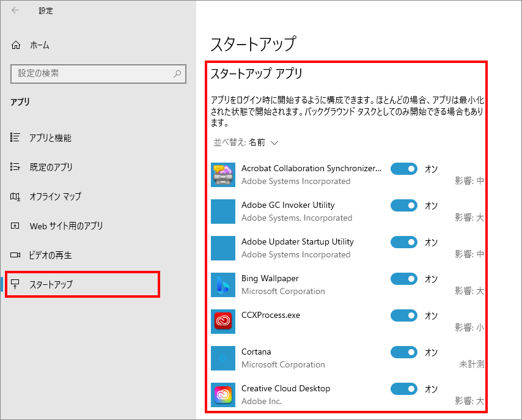This screenshot has height=420, width=522.
Task: Click オン label beside Cortana toggle
Action: pyautogui.click(x=431, y=352)
